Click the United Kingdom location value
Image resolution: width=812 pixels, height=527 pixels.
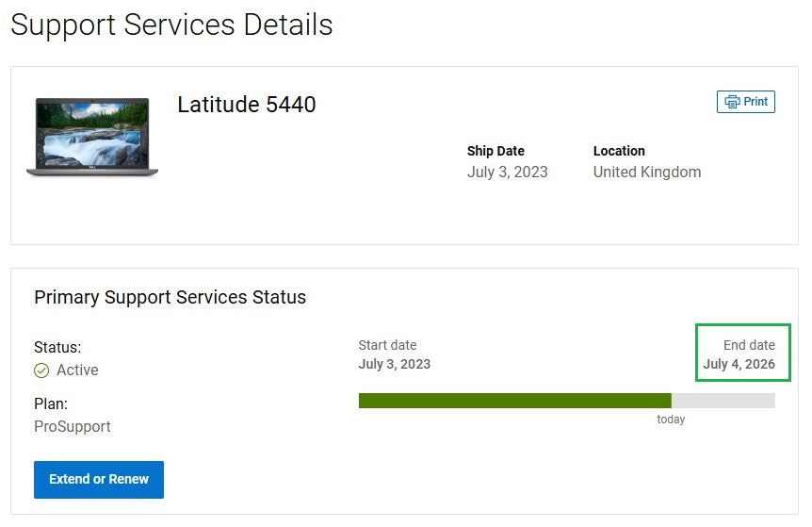(647, 173)
